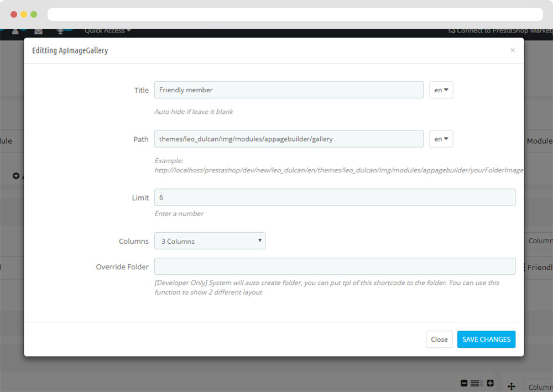Click the macOS red close dot

[14, 14]
